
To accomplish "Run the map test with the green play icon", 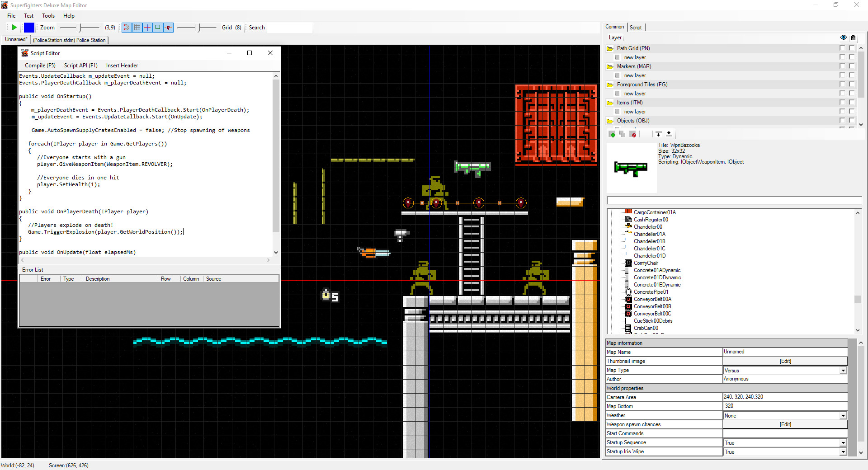I will 14,27.
